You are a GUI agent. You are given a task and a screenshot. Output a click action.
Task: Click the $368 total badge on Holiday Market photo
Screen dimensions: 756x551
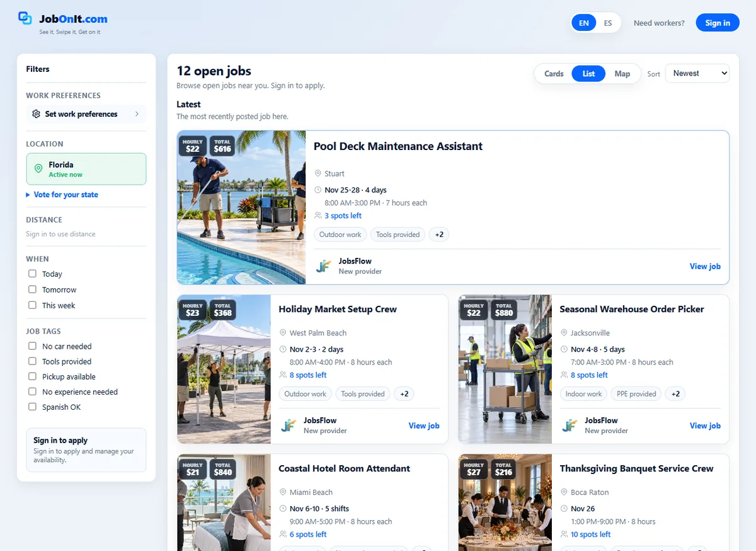(222, 310)
